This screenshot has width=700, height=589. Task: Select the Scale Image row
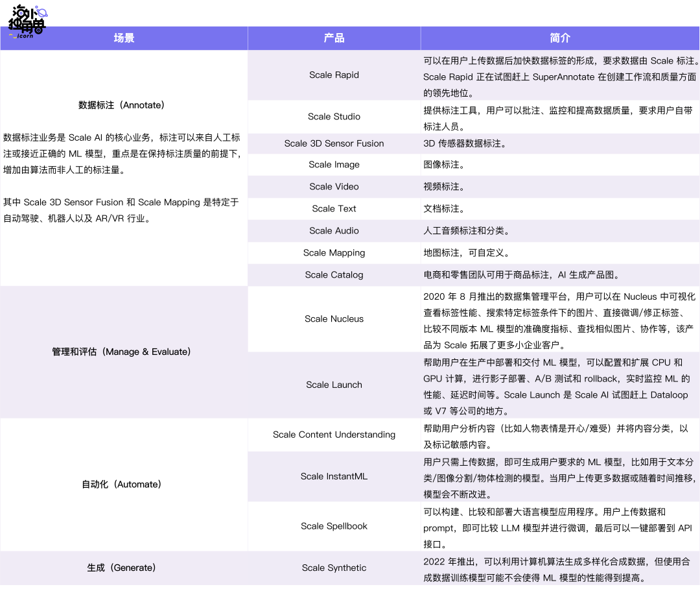point(334,165)
